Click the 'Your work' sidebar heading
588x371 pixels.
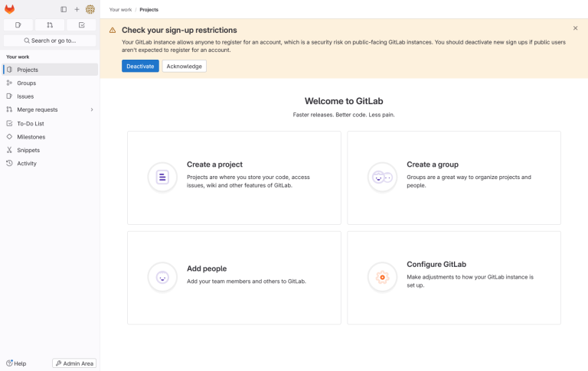18,57
